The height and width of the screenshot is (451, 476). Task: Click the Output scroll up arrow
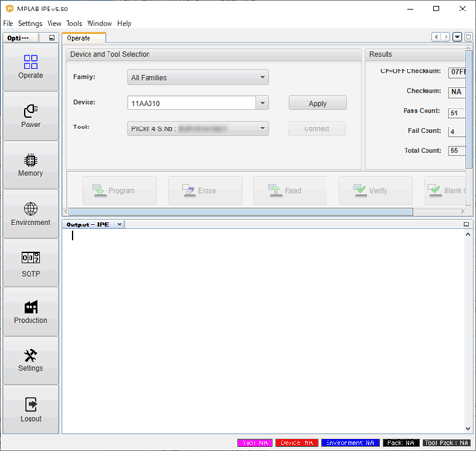(x=468, y=235)
